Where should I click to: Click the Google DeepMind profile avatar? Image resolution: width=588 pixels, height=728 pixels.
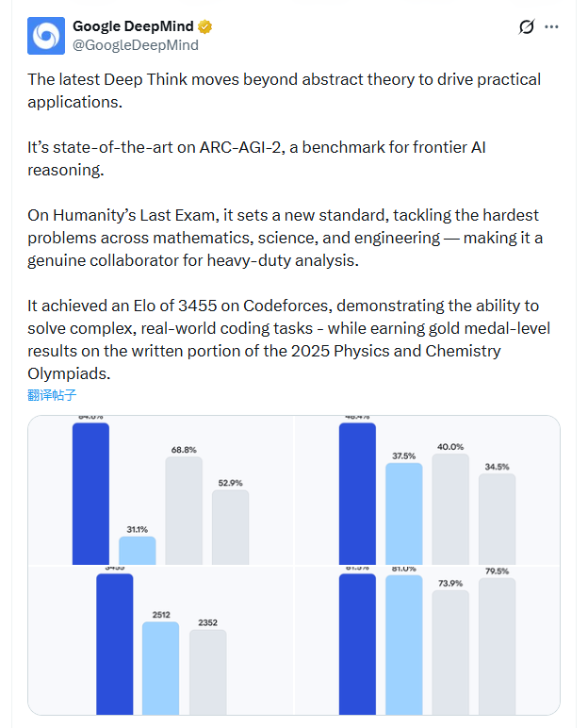pyautogui.click(x=47, y=35)
